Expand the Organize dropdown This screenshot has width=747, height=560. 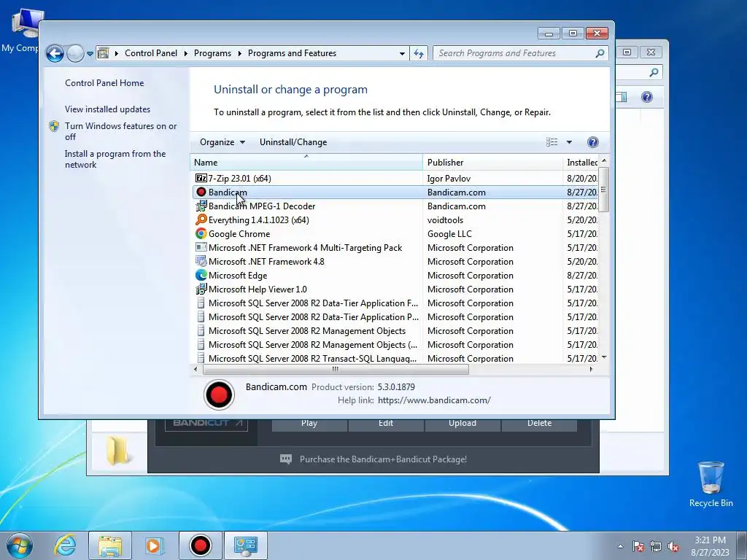point(222,142)
